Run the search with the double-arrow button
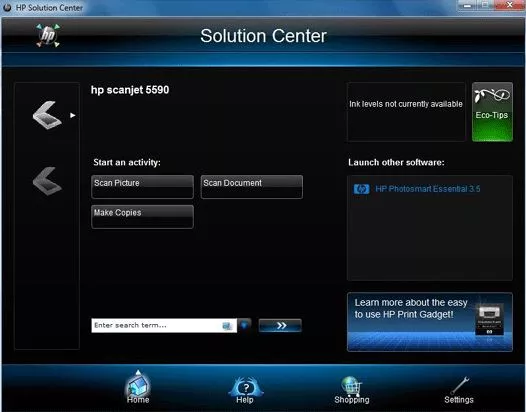This screenshot has width=526, height=412. (280, 325)
